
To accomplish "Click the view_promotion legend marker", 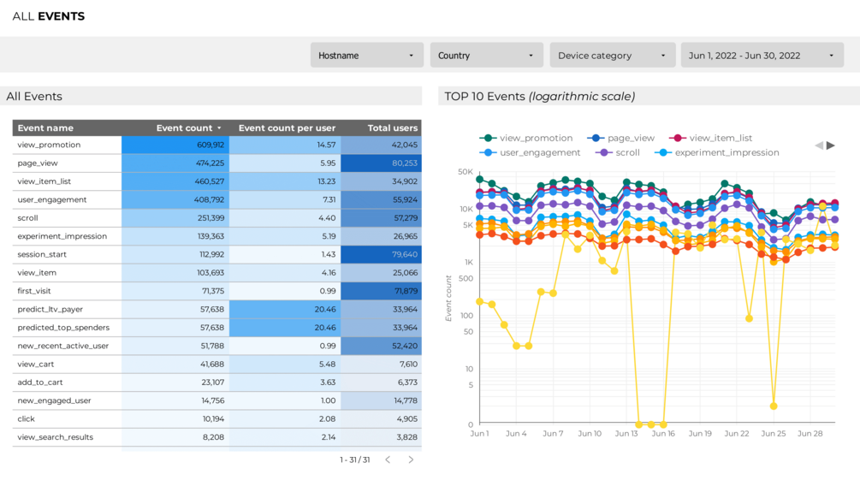I will pyautogui.click(x=489, y=138).
